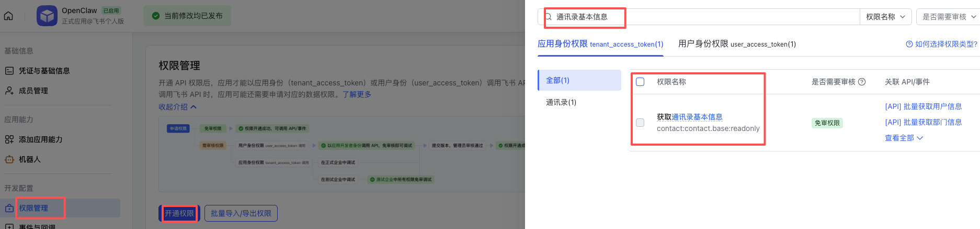This screenshot has height=229, width=980.
Task: Select the 全部(1) category
Action: 579,80
